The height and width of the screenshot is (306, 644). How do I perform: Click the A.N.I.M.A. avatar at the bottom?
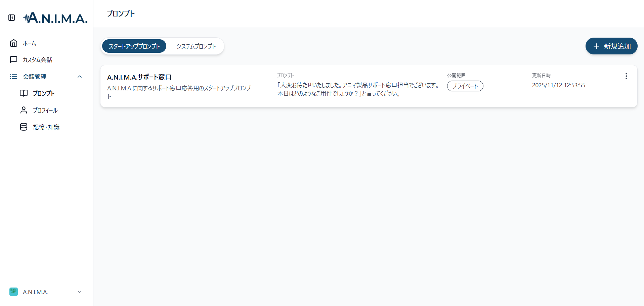(x=13, y=292)
